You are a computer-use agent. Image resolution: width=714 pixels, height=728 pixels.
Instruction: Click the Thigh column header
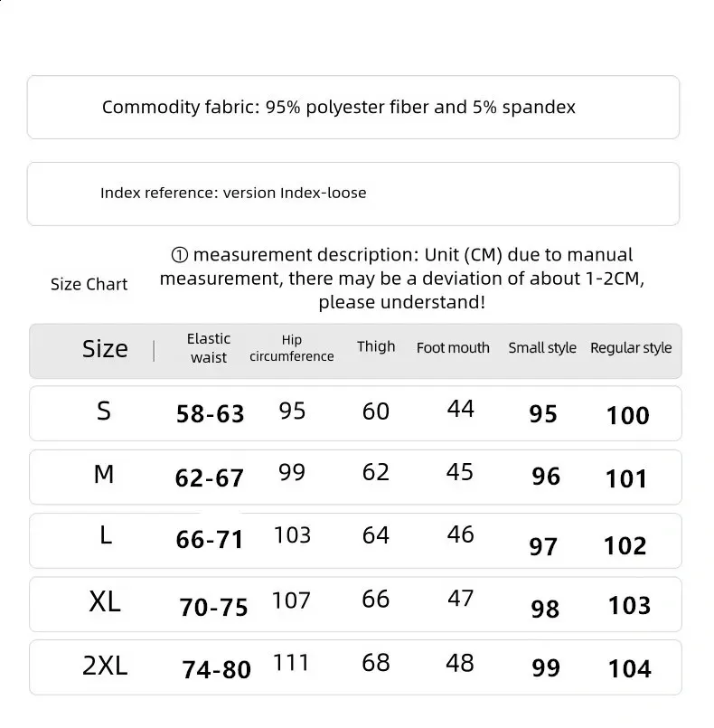click(x=376, y=346)
